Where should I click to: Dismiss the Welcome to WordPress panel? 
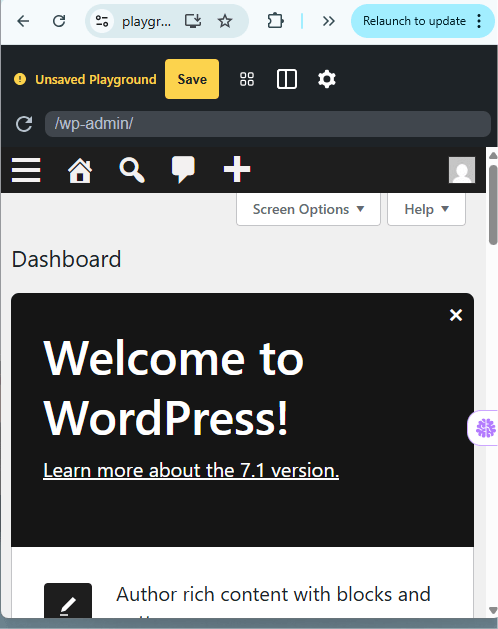click(456, 315)
